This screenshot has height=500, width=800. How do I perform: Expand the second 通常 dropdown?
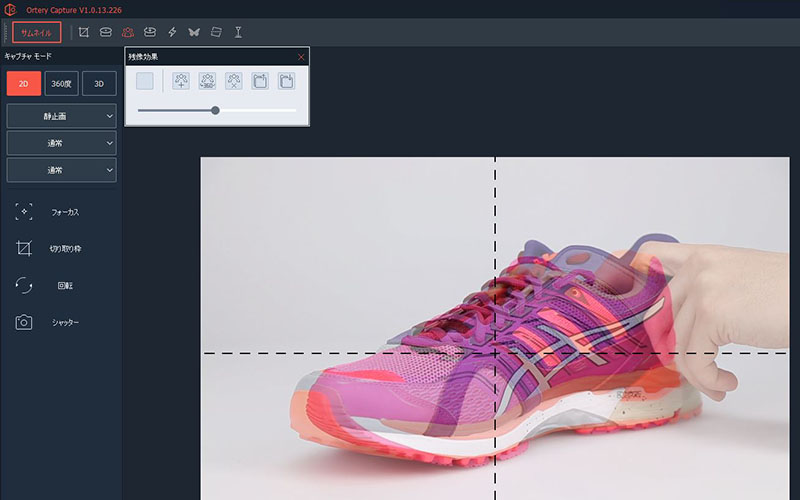click(x=61, y=170)
